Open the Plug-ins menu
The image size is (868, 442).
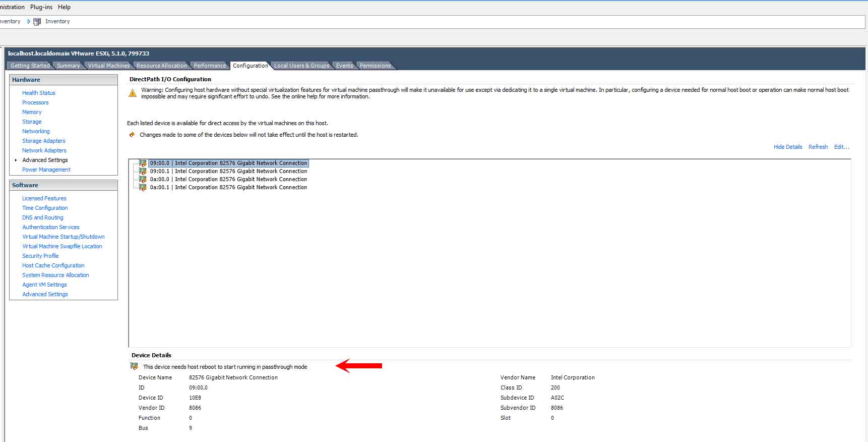(41, 7)
